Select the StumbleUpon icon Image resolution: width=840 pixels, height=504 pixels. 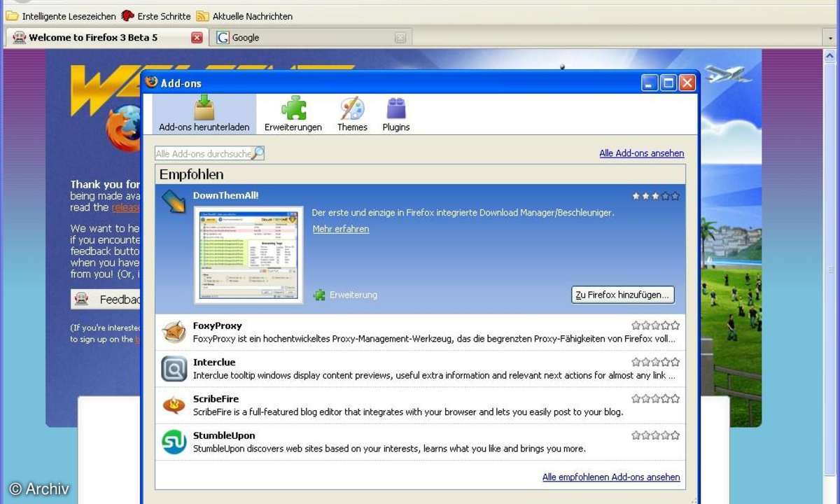point(174,442)
